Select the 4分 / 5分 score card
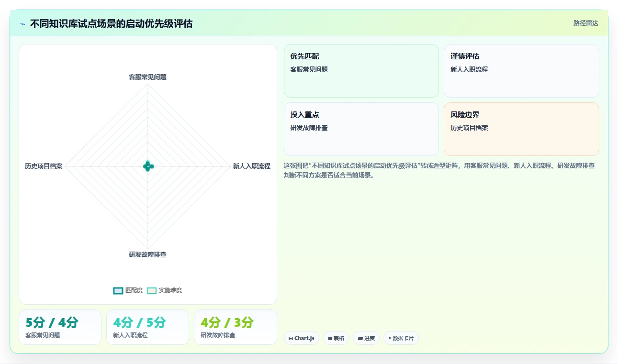618x364 pixels. (147, 327)
